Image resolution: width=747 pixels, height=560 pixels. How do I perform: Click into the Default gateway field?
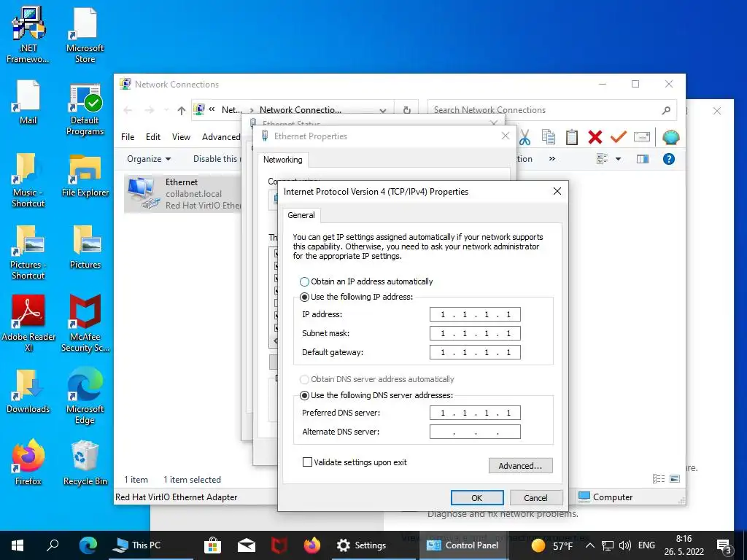point(475,352)
